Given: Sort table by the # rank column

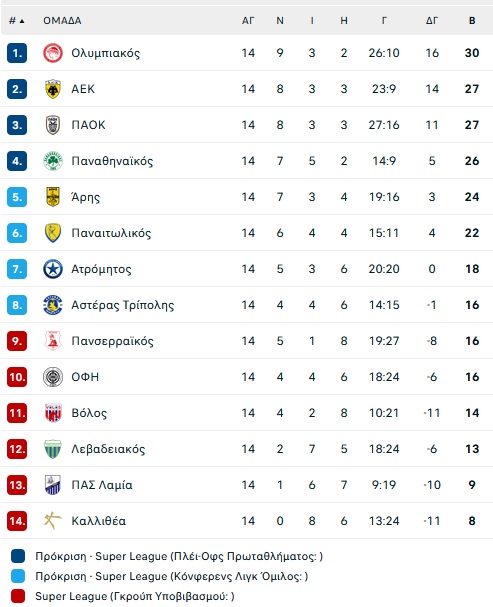Looking at the screenshot, I should pyautogui.click(x=17, y=21).
